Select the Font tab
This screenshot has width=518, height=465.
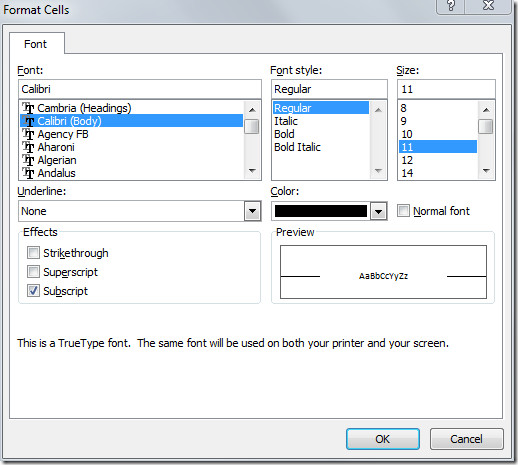coord(35,44)
